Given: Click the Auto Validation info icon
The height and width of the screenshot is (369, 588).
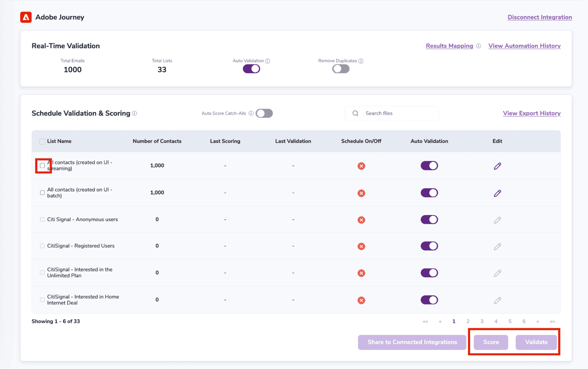Looking at the screenshot, I should [x=268, y=61].
